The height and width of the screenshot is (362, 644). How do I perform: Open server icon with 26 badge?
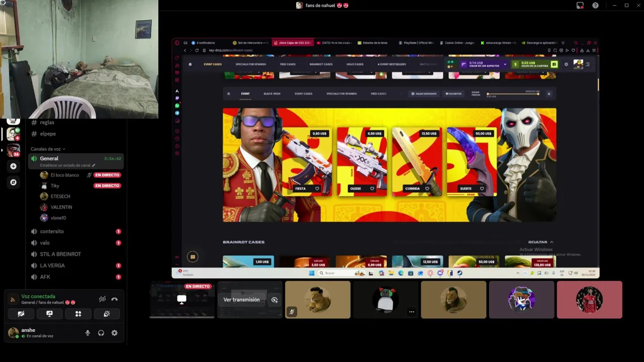click(13, 150)
